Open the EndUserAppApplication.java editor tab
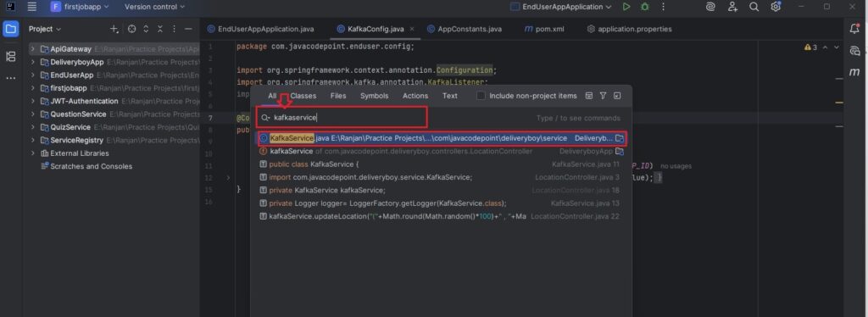This screenshot has width=868, height=317. coord(260,29)
